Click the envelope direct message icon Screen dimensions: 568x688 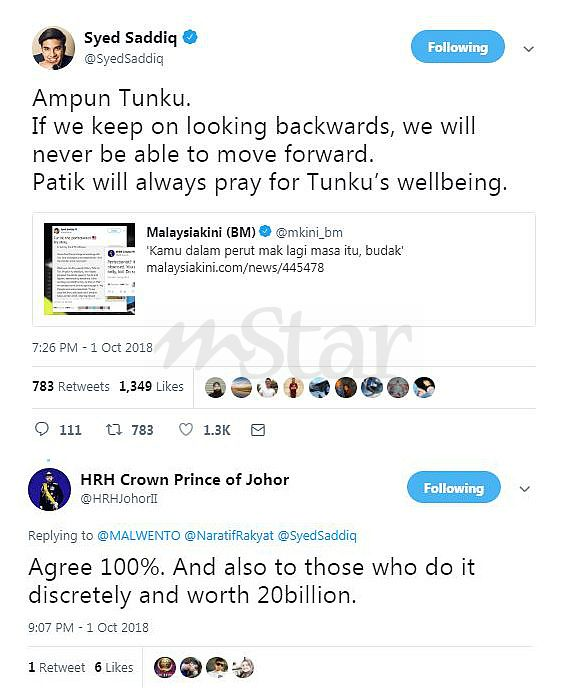pyautogui.click(x=258, y=430)
